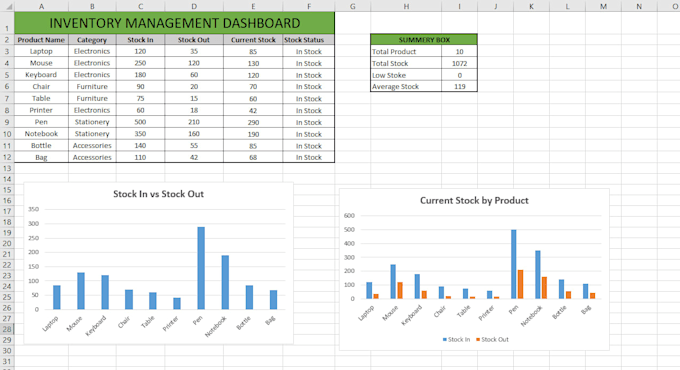680x370 pixels.
Task: Click the SUMMERY BOX header cell
Action: [x=424, y=39]
